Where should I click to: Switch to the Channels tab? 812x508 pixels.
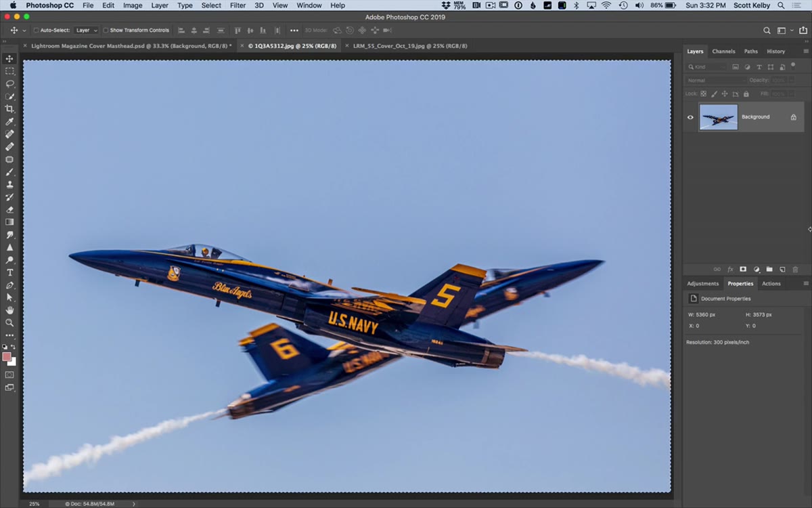[723, 51]
